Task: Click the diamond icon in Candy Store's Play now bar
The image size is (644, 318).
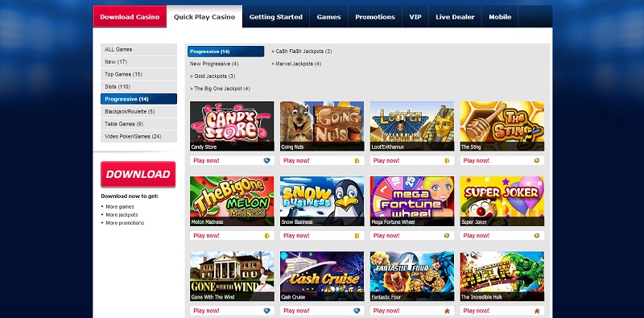Action: click(266, 161)
